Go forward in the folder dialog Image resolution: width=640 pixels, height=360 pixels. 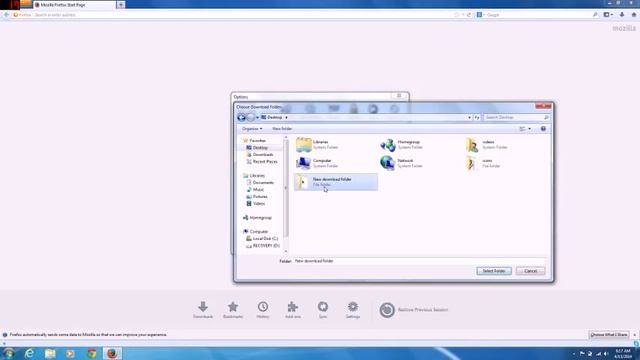[251, 118]
